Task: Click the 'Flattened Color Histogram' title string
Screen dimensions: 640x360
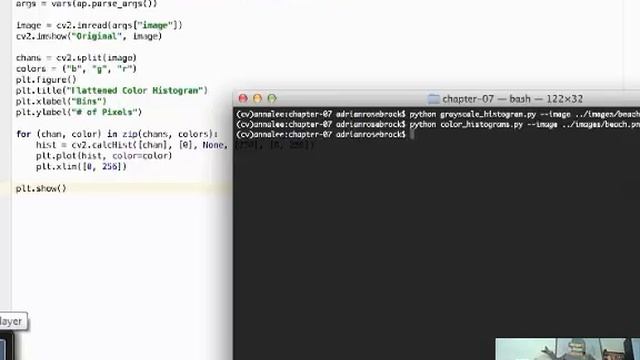Action: [x=137, y=91]
